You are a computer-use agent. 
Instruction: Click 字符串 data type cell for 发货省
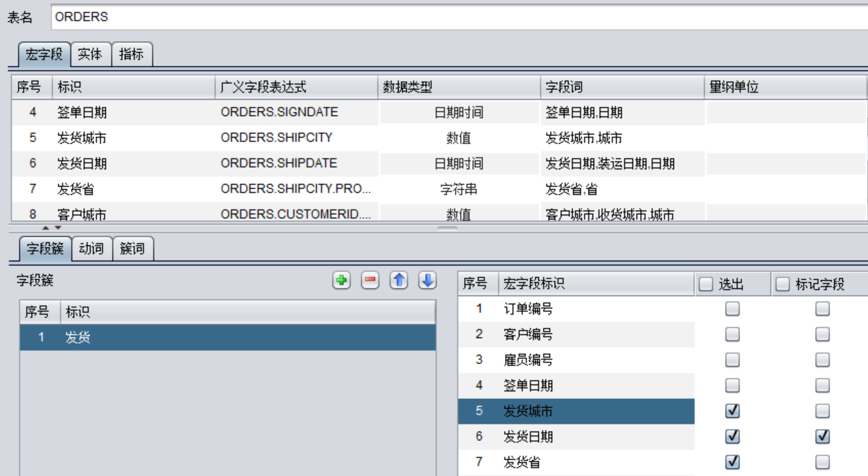pyautogui.click(x=459, y=190)
